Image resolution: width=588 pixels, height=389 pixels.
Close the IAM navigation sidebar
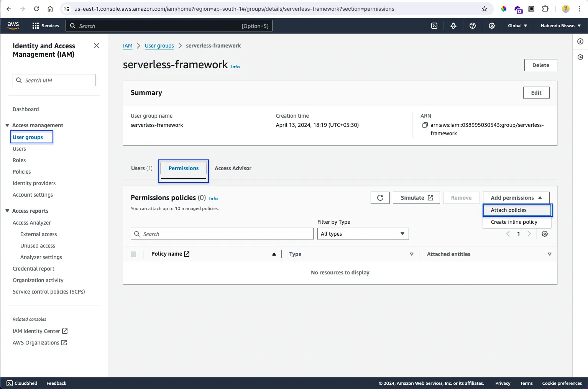pyautogui.click(x=97, y=46)
